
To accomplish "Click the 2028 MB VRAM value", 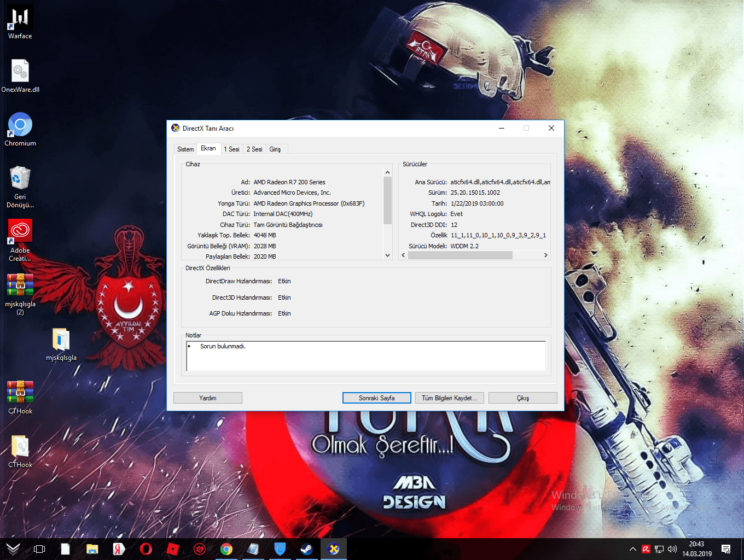I will pyautogui.click(x=265, y=246).
